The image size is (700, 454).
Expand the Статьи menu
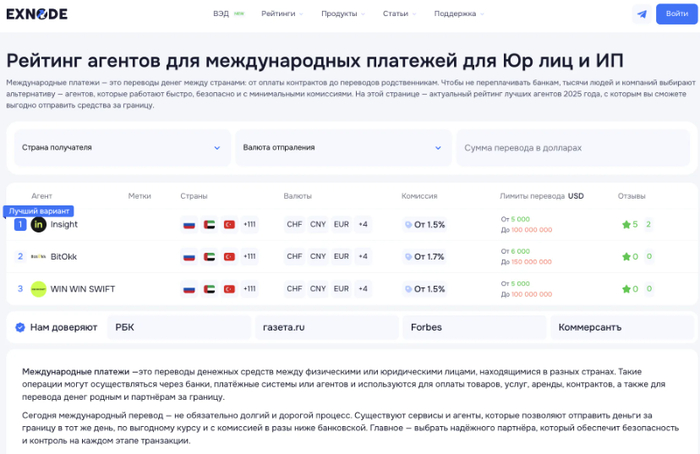tap(399, 14)
